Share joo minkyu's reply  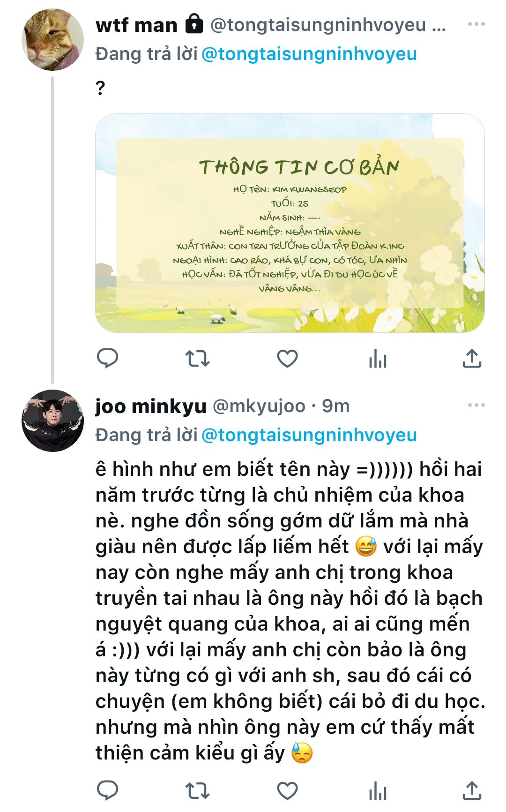pyautogui.click(x=472, y=790)
